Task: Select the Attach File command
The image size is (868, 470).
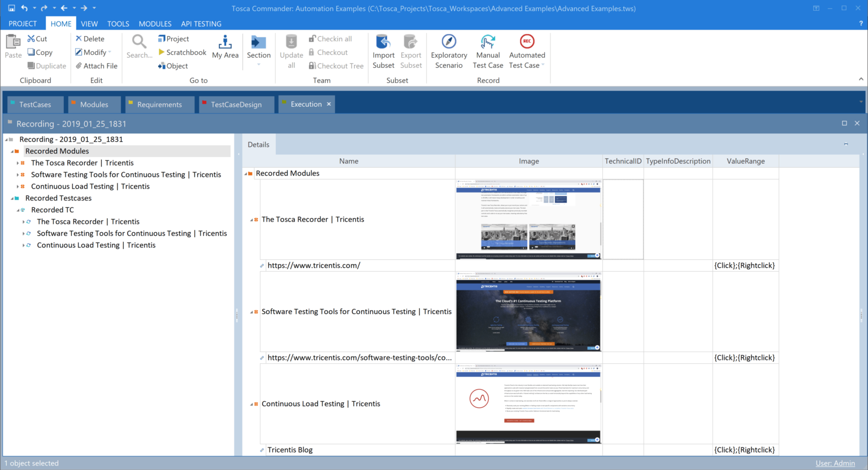Action: pos(96,66)
